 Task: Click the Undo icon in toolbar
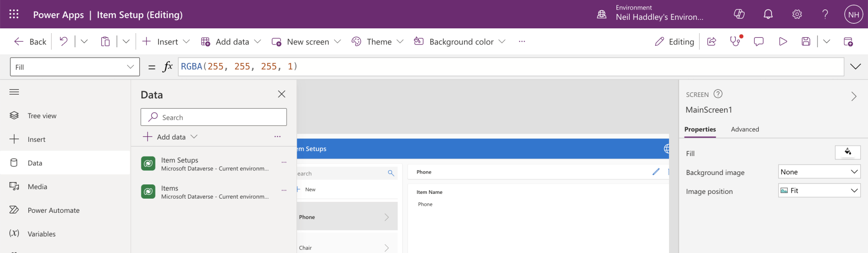(x=63, y=42)
